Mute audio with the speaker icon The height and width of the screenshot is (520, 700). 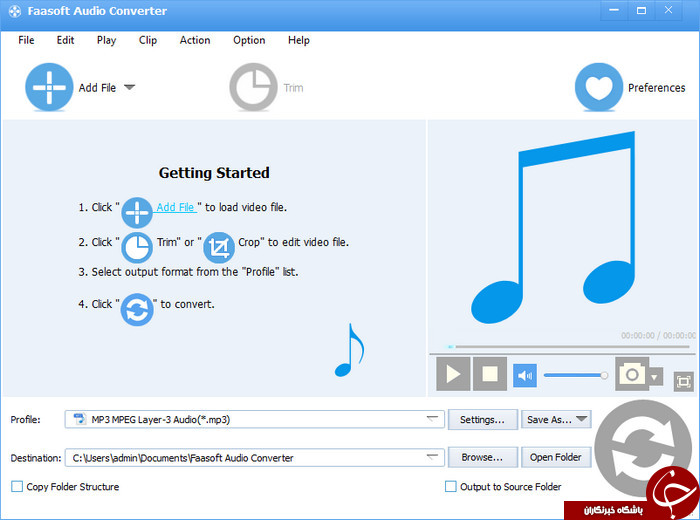click(525, 376)
